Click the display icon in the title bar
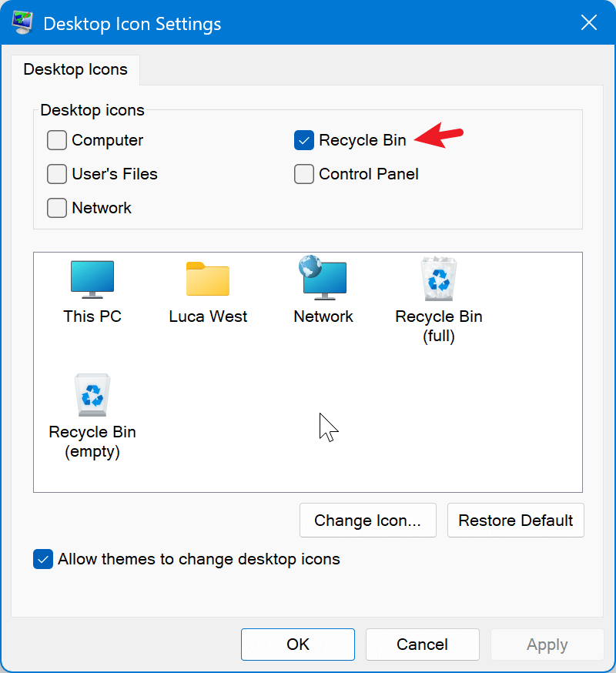 click(x=22, y=22)
